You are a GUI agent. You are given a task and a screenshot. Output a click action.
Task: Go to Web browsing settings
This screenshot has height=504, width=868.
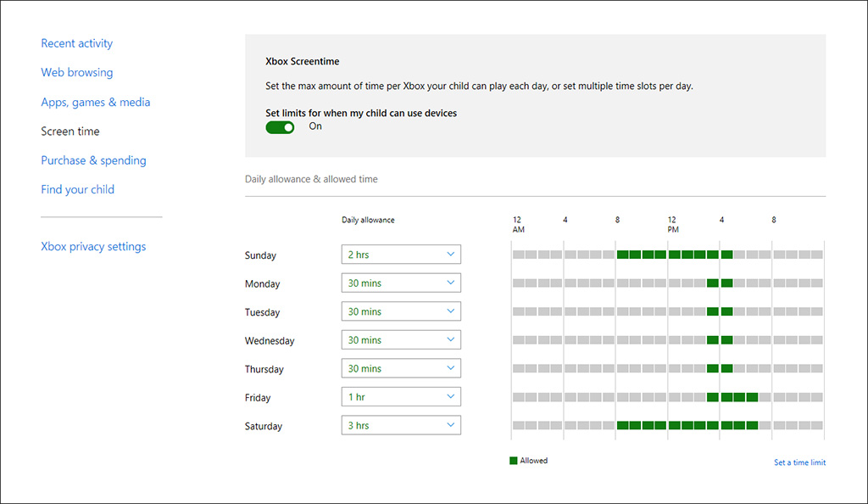[76, 73]
